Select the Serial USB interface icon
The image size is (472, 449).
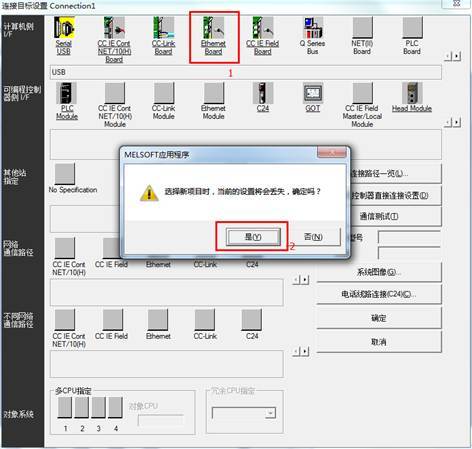point(64,28)
